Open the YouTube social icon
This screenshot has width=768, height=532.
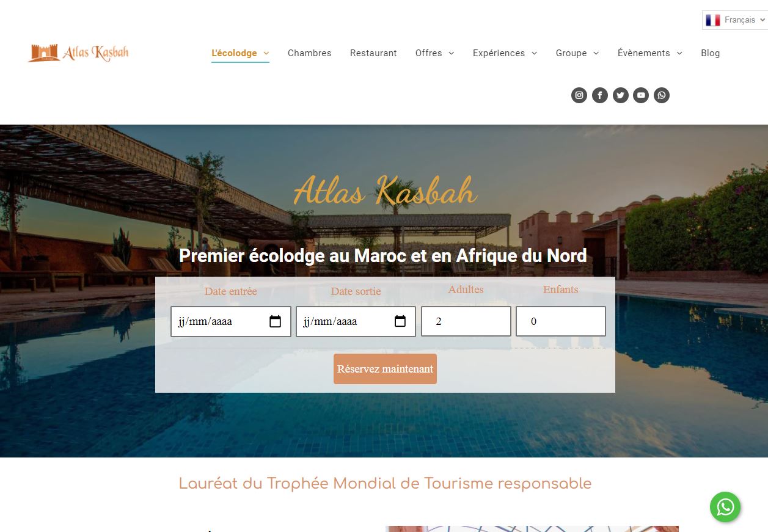click(x=641, y=95)
